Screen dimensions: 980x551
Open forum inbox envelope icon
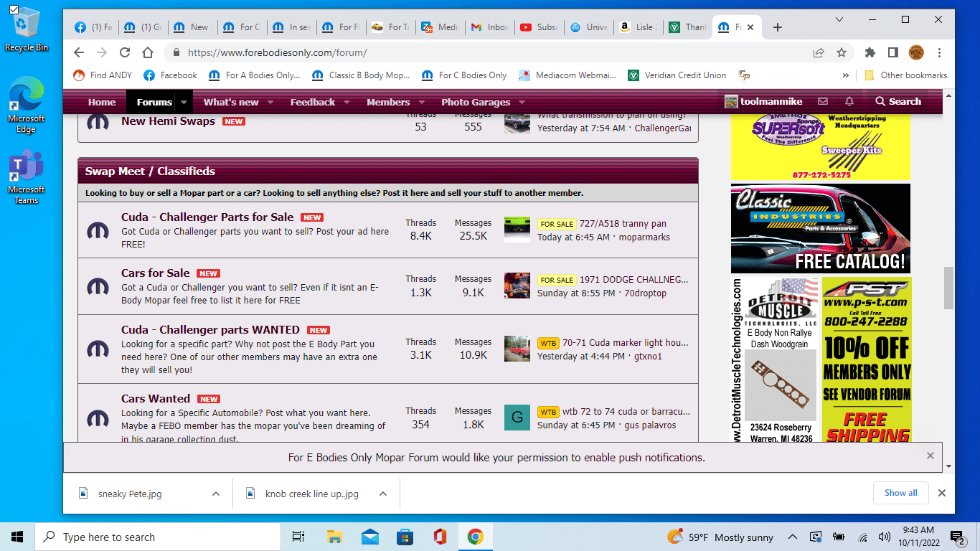click(x=823, y=102)
